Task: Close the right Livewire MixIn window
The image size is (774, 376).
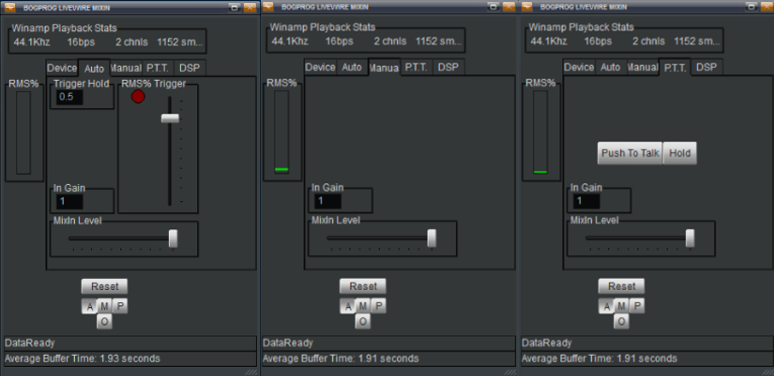Action: (x=767, y=6)
